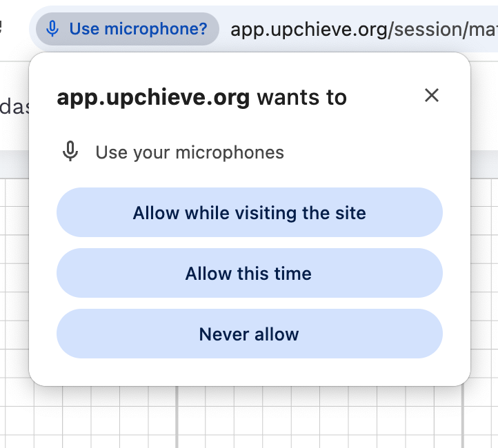This screenshot has height=448, width=498.
Task: Click the bold 'app.upchieve.org' popup title
Action: tap(153, 98)
